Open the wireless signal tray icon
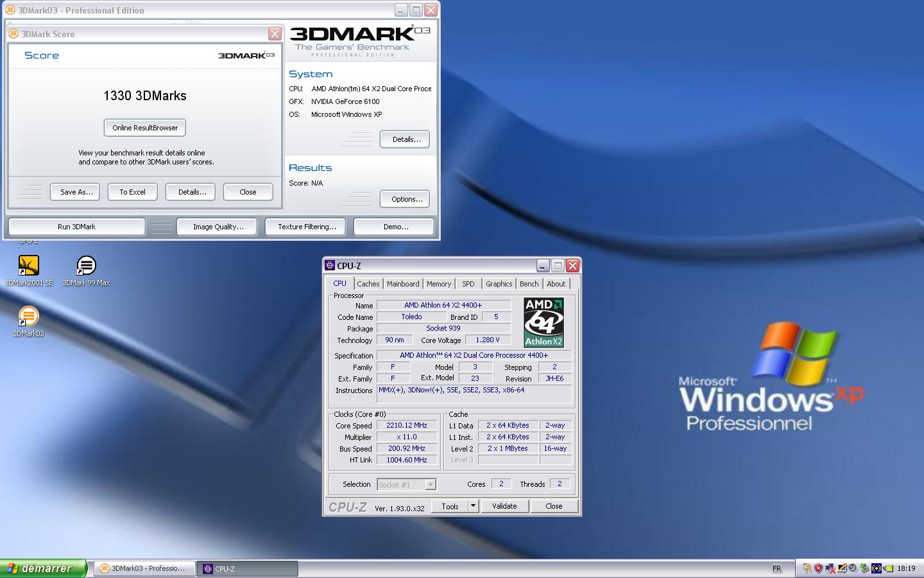 tap(877, 568)
